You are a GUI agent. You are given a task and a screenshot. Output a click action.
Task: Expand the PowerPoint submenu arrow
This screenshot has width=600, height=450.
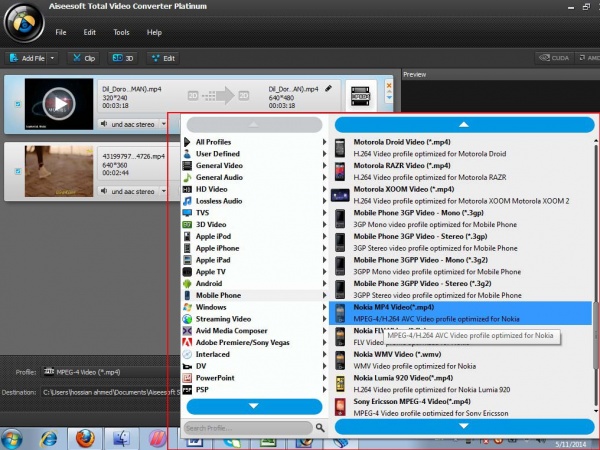click(324, 378)
